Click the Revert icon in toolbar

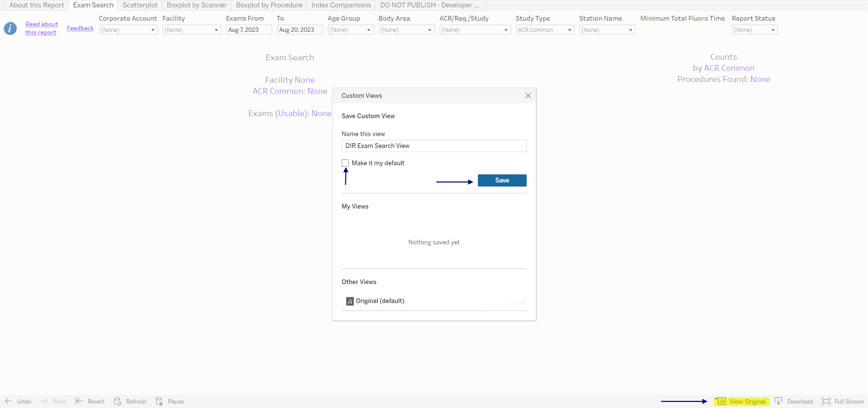(x=79, y=401)
